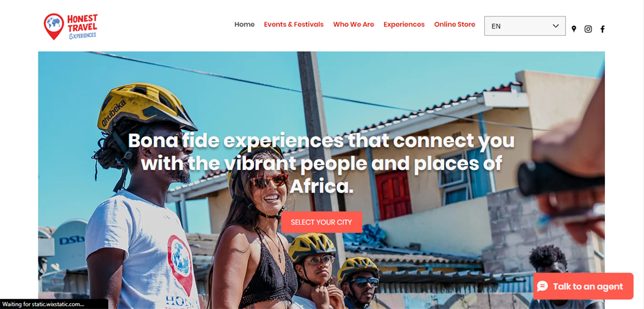Click the HONEST TRAVEL text in logo
This screenshot has height=309, width=644.
[82, 23]
